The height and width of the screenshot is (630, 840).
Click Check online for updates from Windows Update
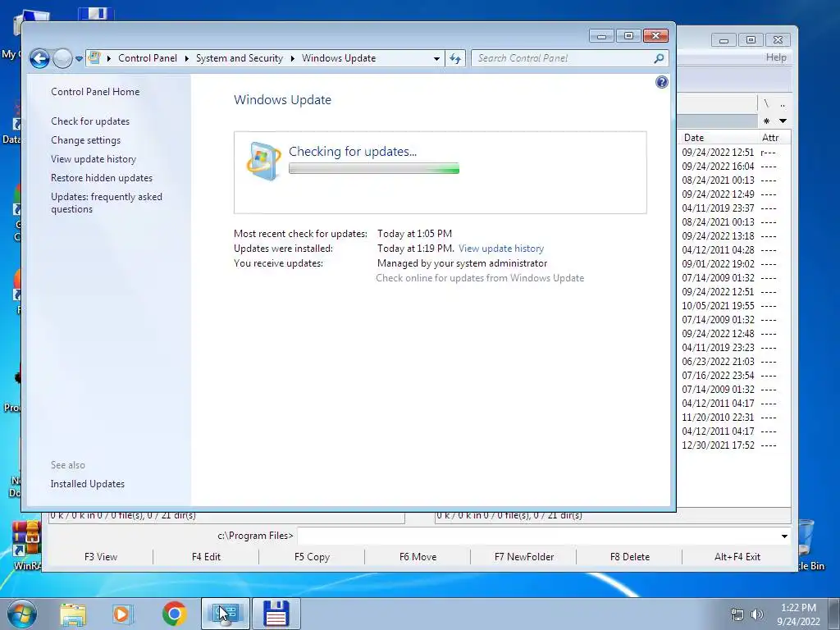(480, 278)
